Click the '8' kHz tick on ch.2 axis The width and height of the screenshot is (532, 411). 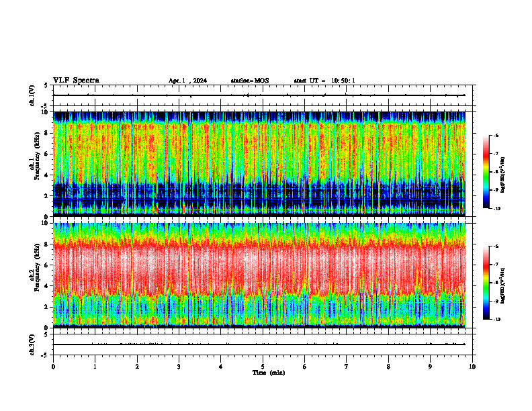(47, 244)
